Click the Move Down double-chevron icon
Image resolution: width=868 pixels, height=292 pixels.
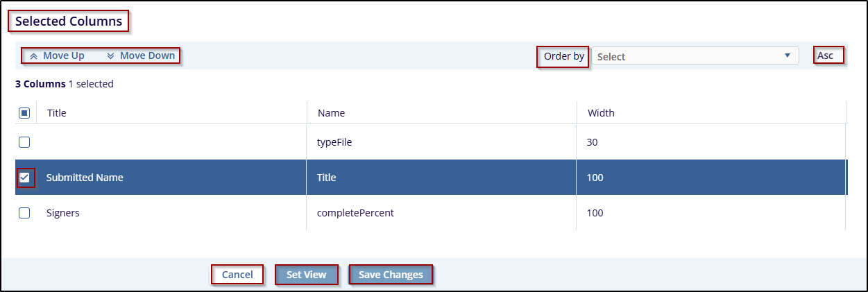[110, 56]
